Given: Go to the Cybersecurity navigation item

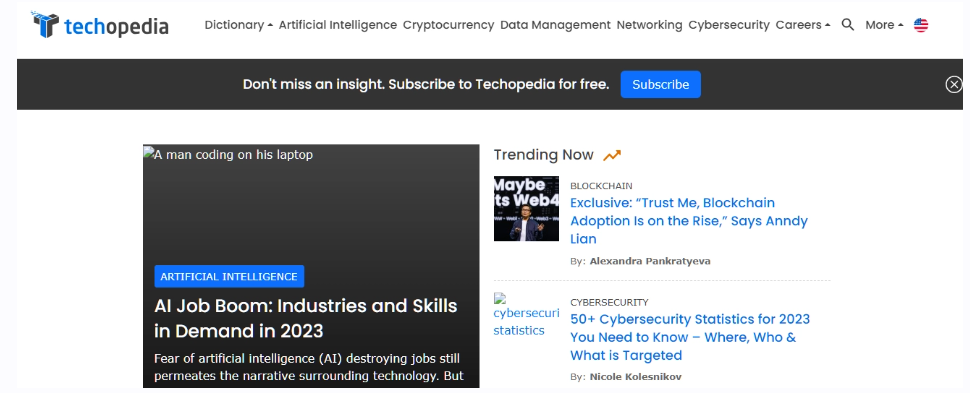Looking at the screenshot, I should click(x=729, y=25).
